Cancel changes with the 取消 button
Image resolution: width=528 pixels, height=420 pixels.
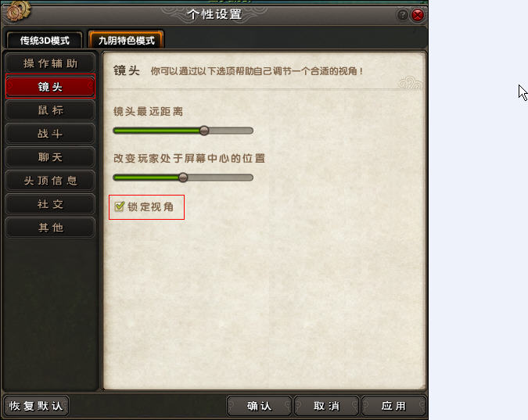coord(326,406)
